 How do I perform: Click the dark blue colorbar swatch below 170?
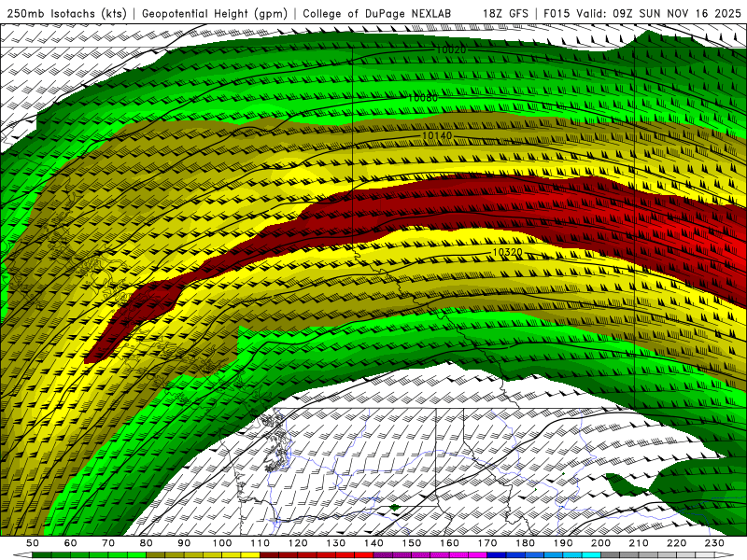pyautogui.click(x=497, y=555)
